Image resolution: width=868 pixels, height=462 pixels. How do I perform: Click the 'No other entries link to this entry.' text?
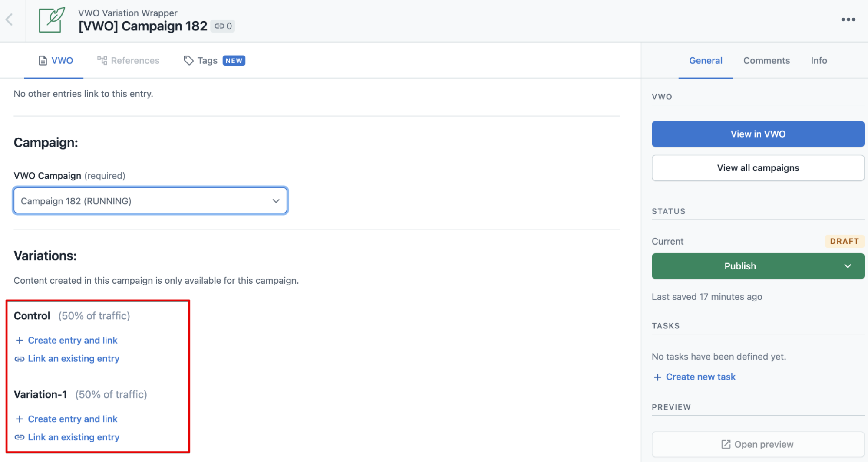click(83, 94)
